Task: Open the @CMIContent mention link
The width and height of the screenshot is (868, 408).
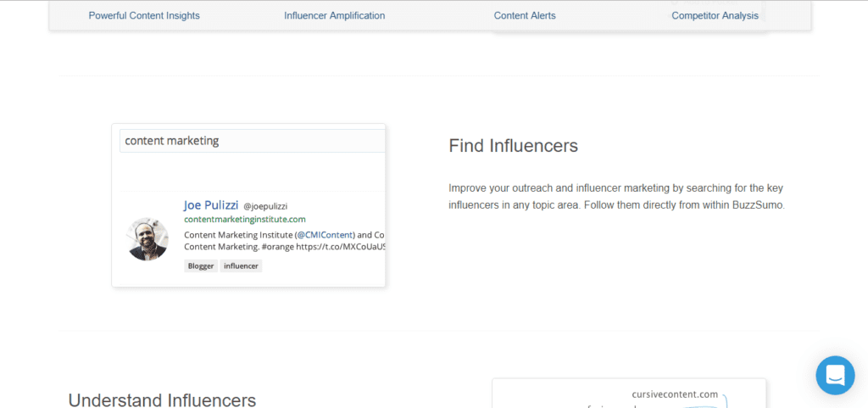Action: coord(325,234)
